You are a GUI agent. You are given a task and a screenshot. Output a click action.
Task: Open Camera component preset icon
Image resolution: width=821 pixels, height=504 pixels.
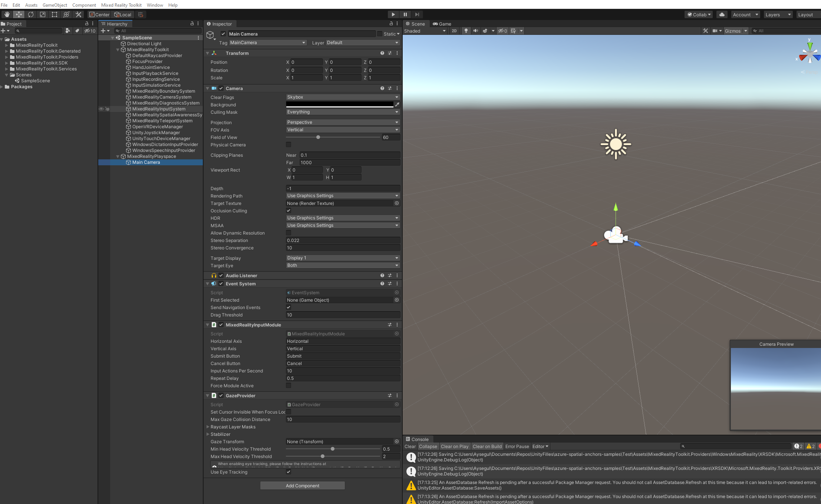pyautogui.click(x=390, y=88)
